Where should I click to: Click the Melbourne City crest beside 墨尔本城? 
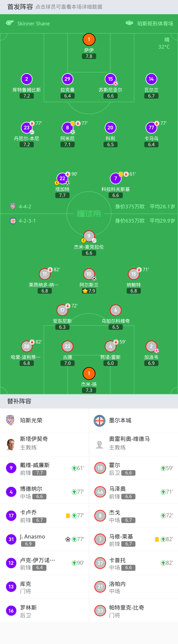coord(99,420)
